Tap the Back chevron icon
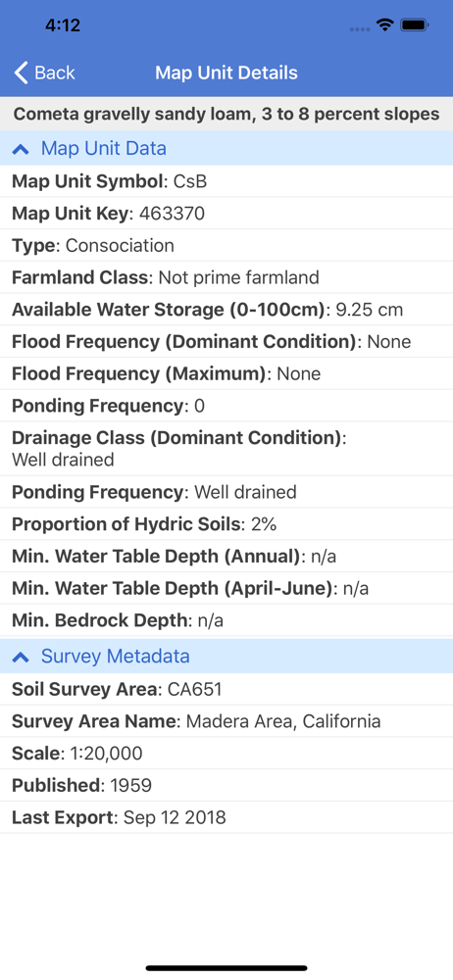 point(21,73)
